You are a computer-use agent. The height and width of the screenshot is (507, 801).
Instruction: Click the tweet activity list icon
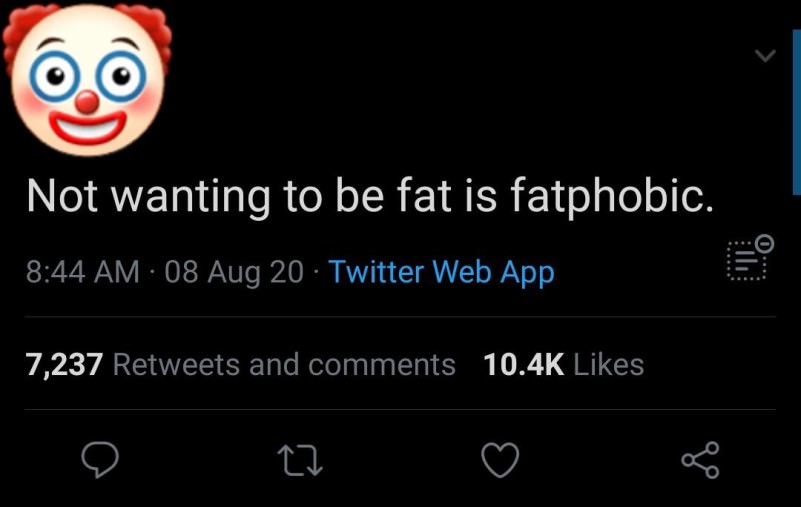745,262
